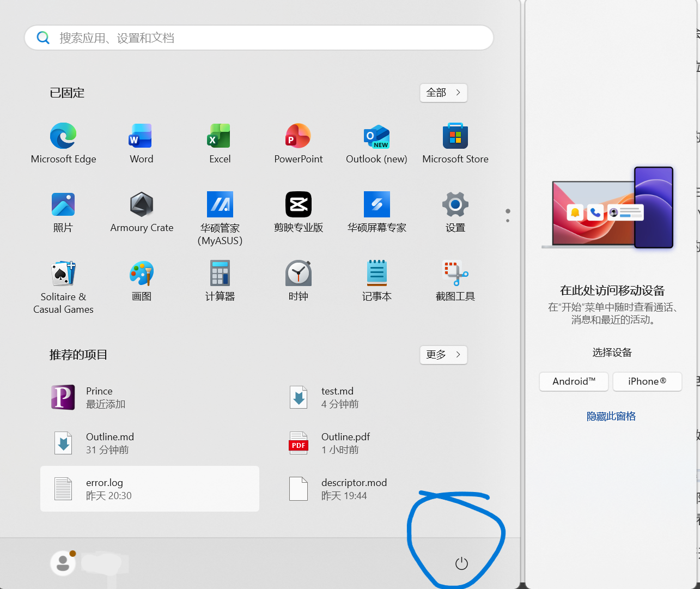Viewport: 700px width, 589px height.
Task: Open the 计算器 calculator app
Action: [x=220, y=281]
